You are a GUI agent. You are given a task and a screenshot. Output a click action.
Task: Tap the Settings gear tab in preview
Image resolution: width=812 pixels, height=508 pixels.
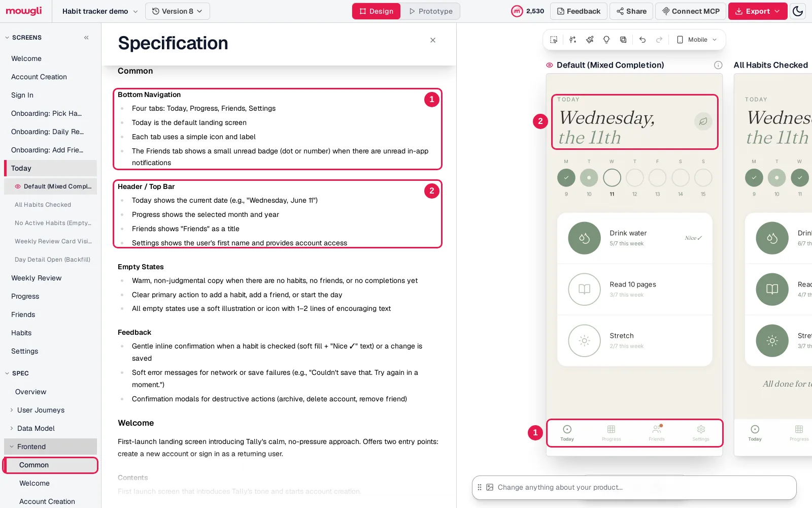pos(701,432)
